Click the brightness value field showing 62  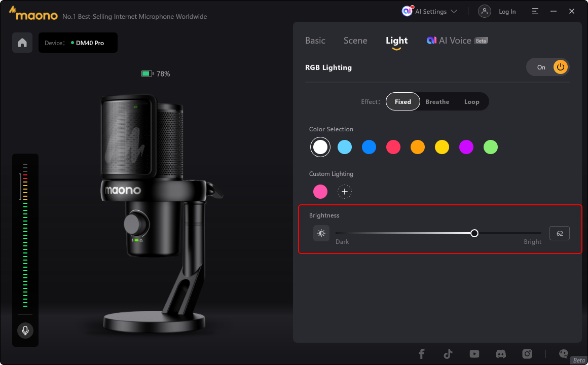point(560,233)
